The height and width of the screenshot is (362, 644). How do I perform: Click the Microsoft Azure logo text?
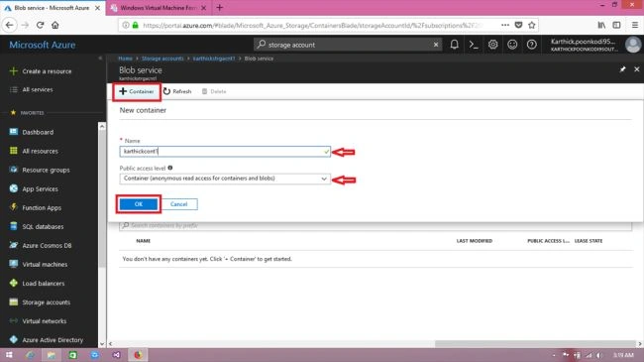tap(43, 45)
